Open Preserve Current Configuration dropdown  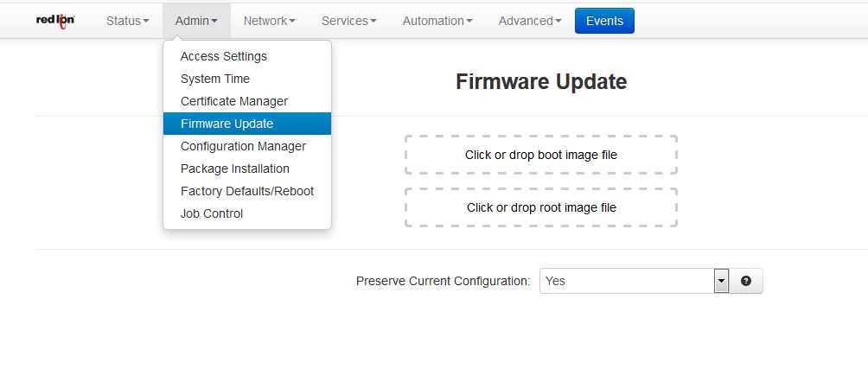[x=634, y=281]
